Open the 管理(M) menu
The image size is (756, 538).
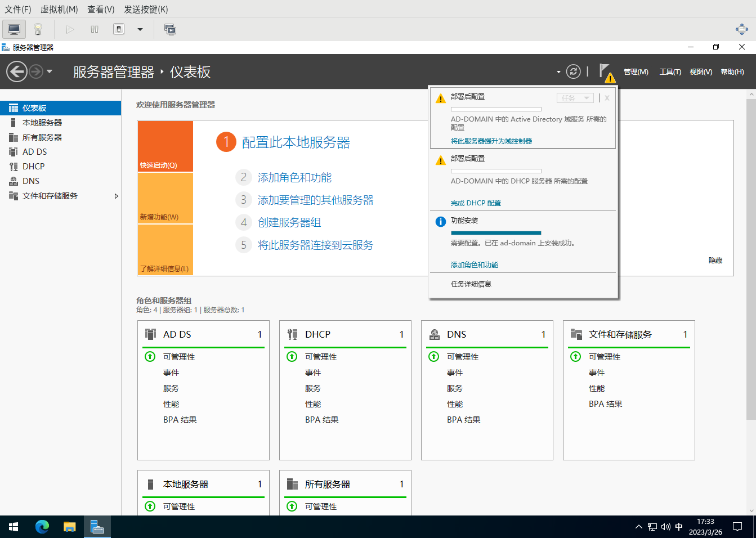point(636,72)
